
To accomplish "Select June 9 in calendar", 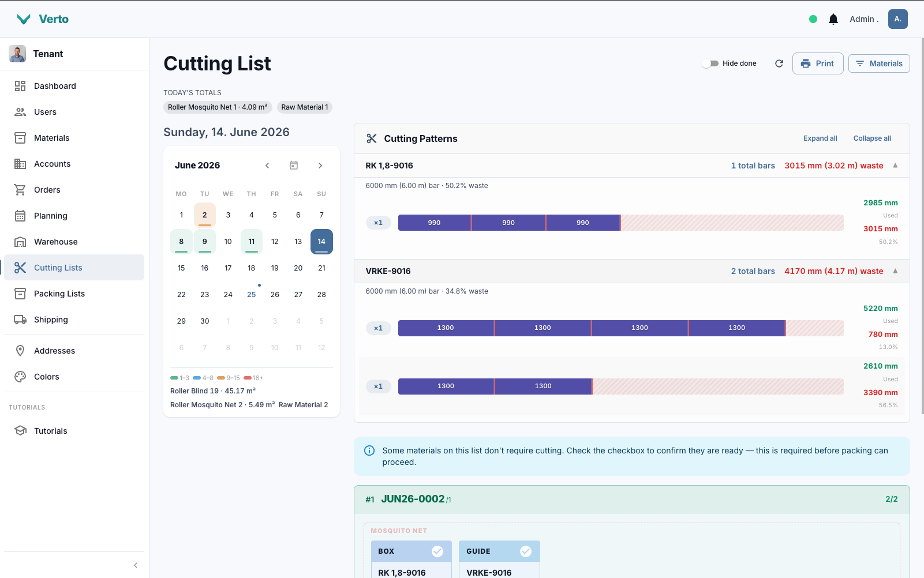I will coord(205,242).
